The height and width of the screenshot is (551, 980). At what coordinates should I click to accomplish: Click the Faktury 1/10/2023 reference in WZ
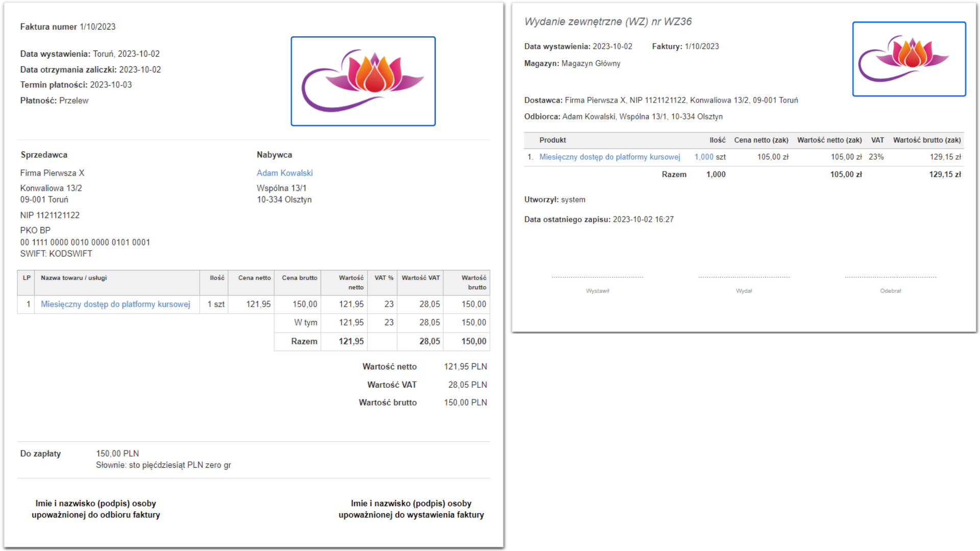pyautogui.click(x=701, y=46)
